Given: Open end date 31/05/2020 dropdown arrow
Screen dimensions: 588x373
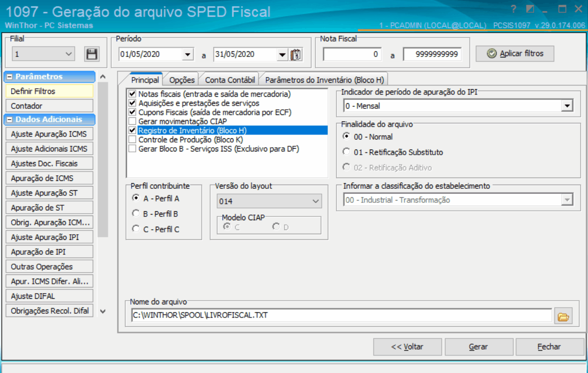Looking at the screenshot, I should coord(282,55).
